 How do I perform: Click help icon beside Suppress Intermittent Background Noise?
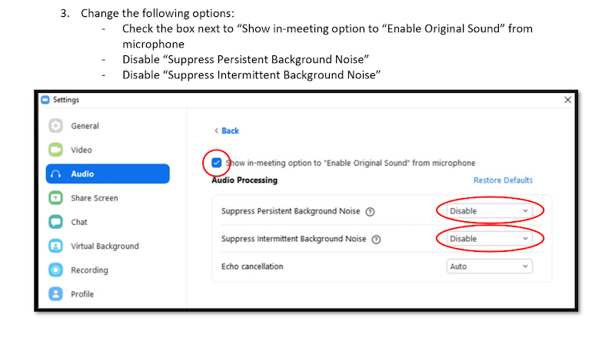click(376, 240)
